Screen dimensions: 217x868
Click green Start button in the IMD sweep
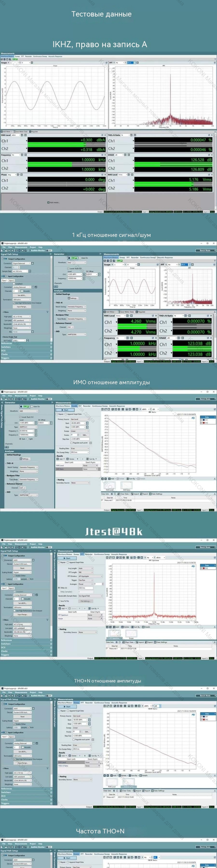[x=66, y=410]
